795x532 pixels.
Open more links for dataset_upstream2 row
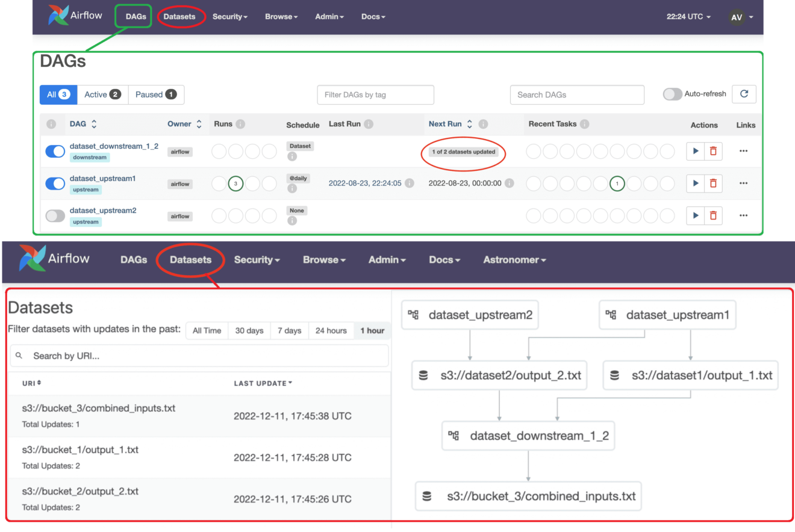[x=743, y=215]
